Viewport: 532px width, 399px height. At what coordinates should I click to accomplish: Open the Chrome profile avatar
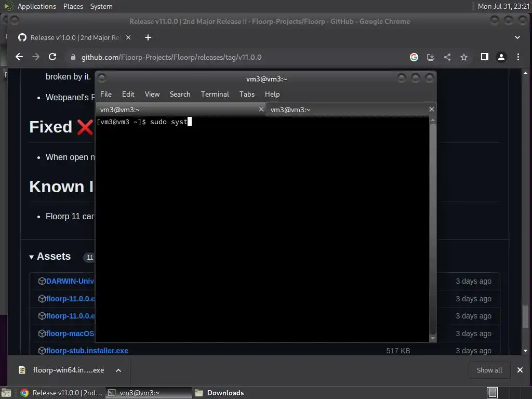pos(501,57)
